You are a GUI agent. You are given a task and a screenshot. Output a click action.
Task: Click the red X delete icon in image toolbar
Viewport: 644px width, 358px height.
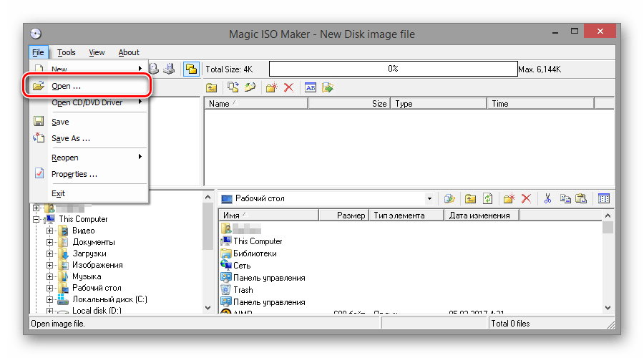pos(289,87)
